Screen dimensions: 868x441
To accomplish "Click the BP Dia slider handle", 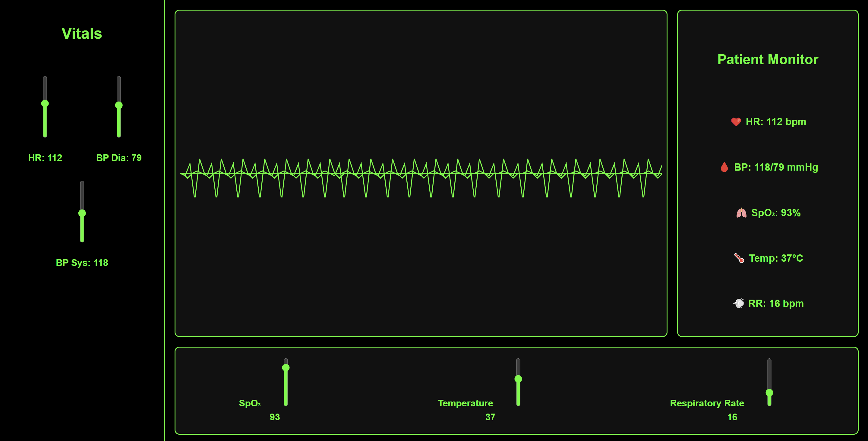I will pyautogui.click(x=118, y=105).
